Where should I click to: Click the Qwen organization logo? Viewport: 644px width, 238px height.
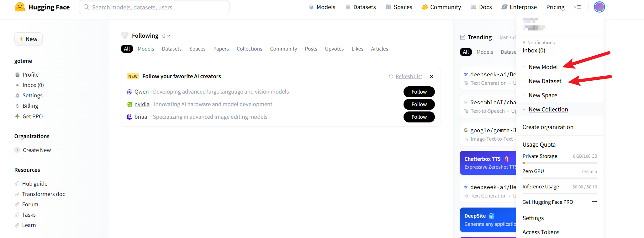click(129, 92)
